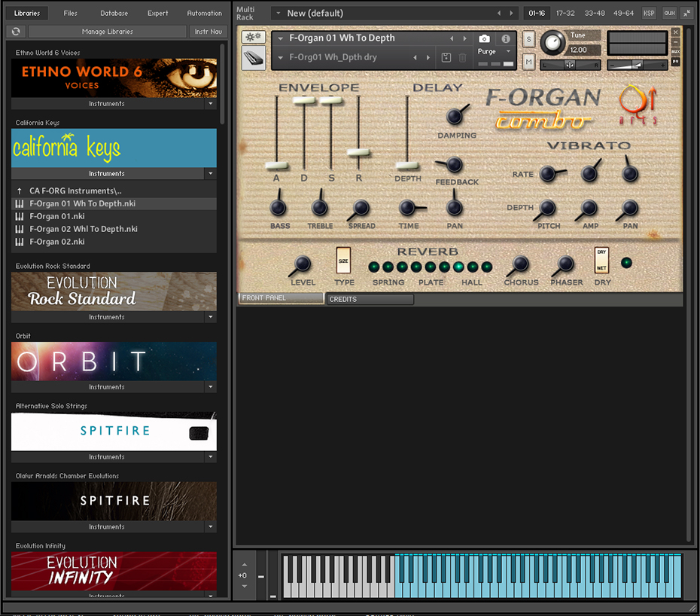Switch to the Automation tab
This screenshot has height=616, width=700.
coord(204,14)
